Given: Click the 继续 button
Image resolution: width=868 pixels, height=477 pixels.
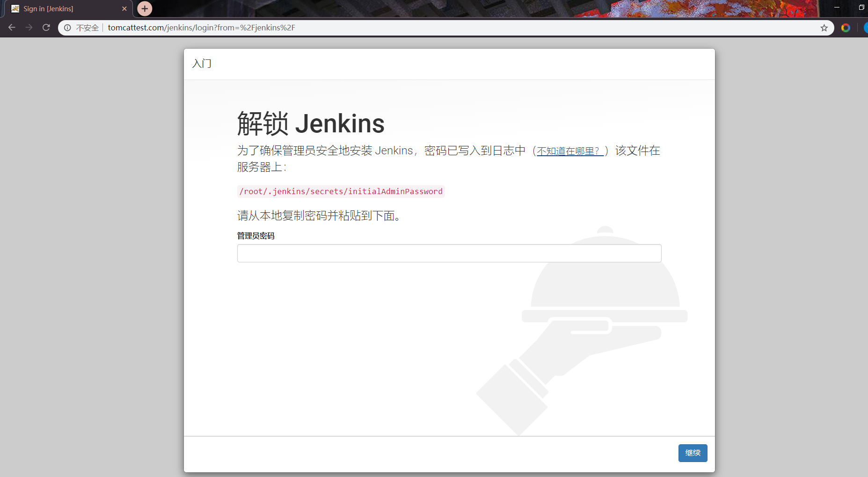Looking at the screenshot, I should (693, 453).
